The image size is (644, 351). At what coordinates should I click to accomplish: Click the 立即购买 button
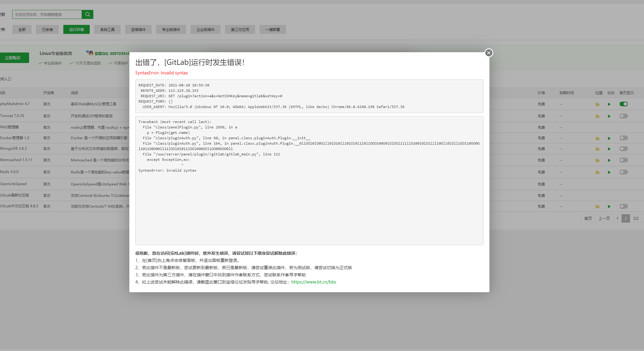(x=14, y=58)
